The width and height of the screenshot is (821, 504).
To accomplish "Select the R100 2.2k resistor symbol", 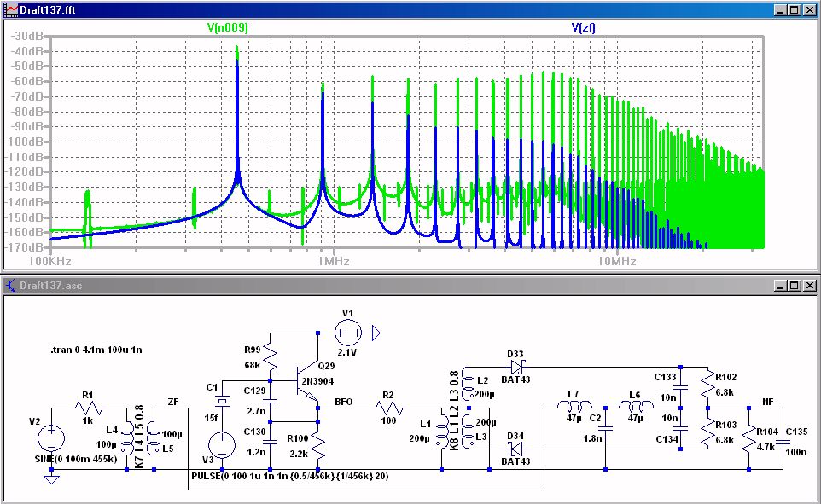I will coord(317,446).
